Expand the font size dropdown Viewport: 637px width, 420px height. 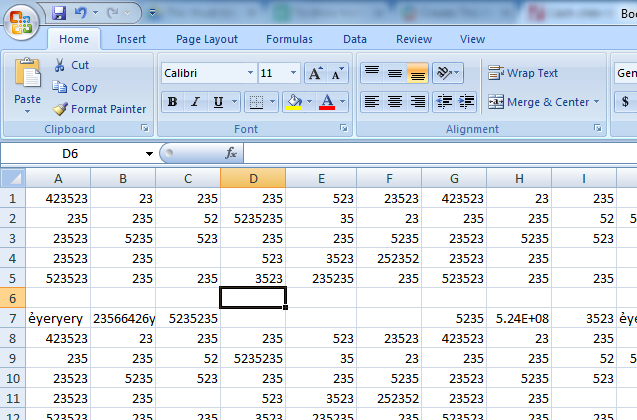293,73
